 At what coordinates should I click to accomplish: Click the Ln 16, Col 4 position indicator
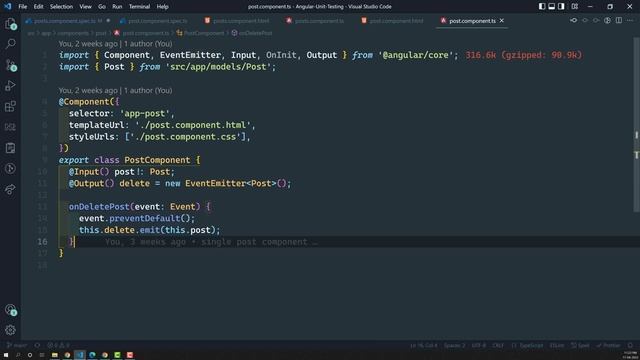click(424, 345)
